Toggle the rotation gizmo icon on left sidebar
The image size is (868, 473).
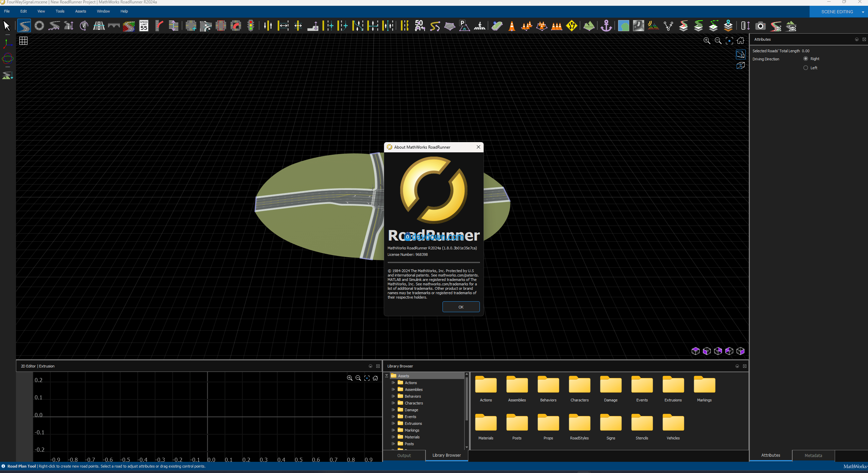click(x=7, y=59)
